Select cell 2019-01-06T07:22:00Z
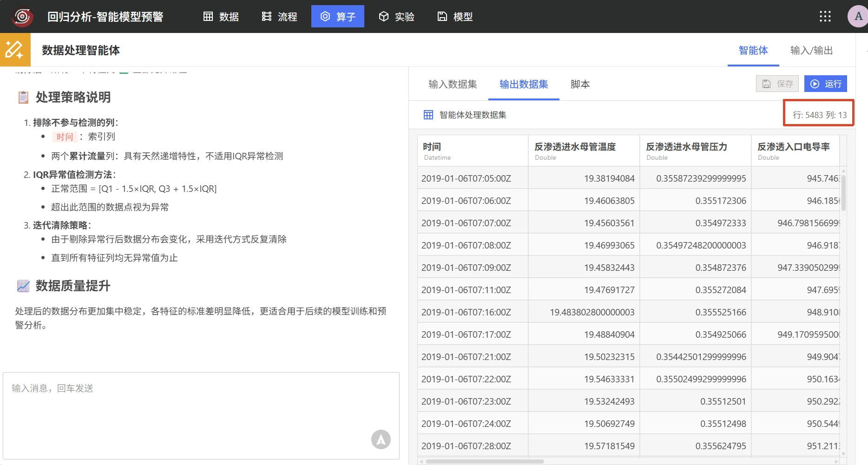 473,379
